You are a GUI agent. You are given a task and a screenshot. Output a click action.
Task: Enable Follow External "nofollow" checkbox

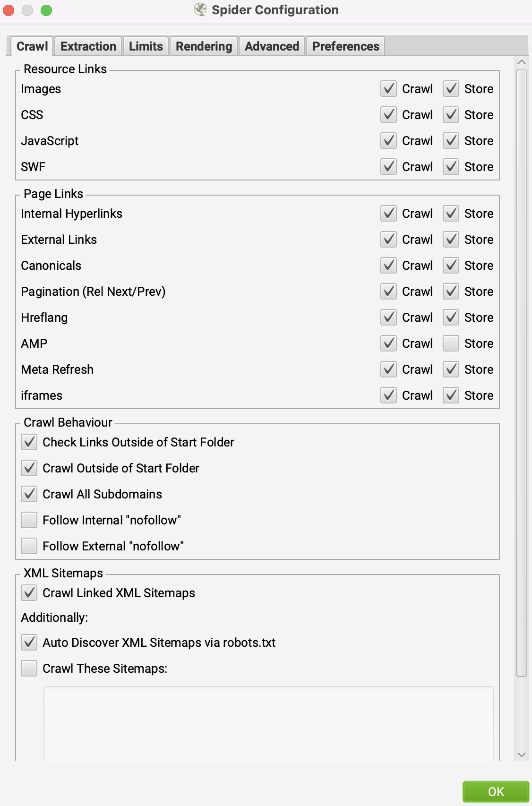click(x=29, y=546)
